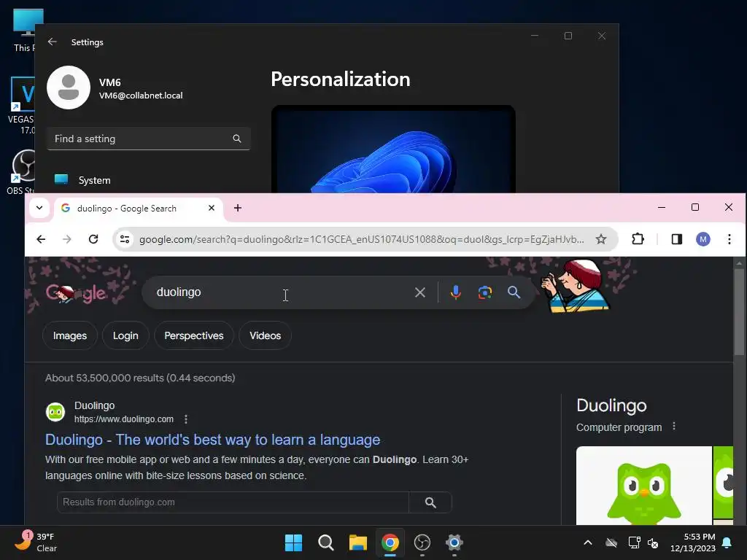Screen dimensions: 747x560
Task: Switch to Videos results
Action: point(266,335)
